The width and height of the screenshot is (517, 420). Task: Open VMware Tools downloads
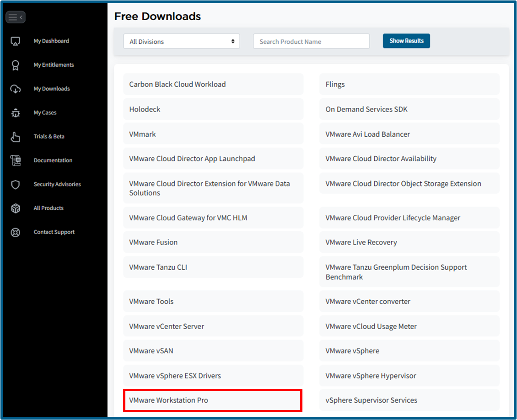point(213,302)
